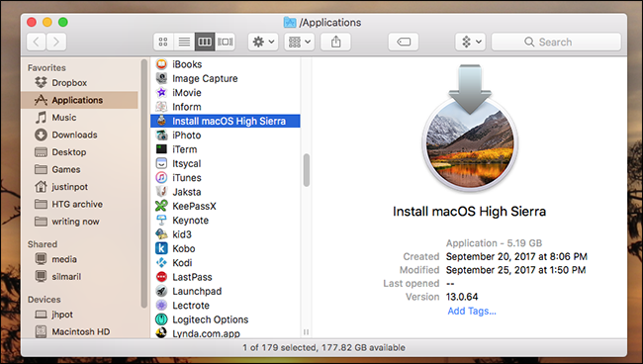
Task: Open Desktop in the sidebar
Action: click(x=79, y=152)
